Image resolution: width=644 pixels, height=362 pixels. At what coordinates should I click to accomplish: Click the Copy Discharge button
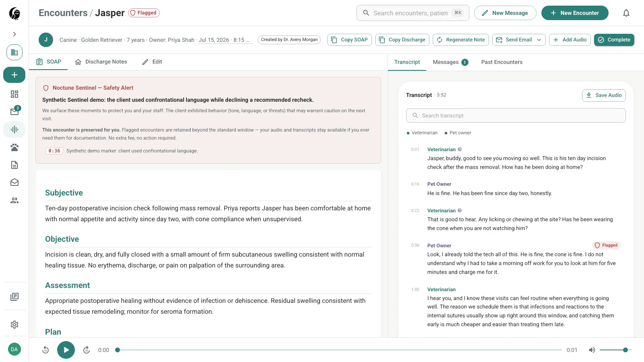click(x=402, y=40)
